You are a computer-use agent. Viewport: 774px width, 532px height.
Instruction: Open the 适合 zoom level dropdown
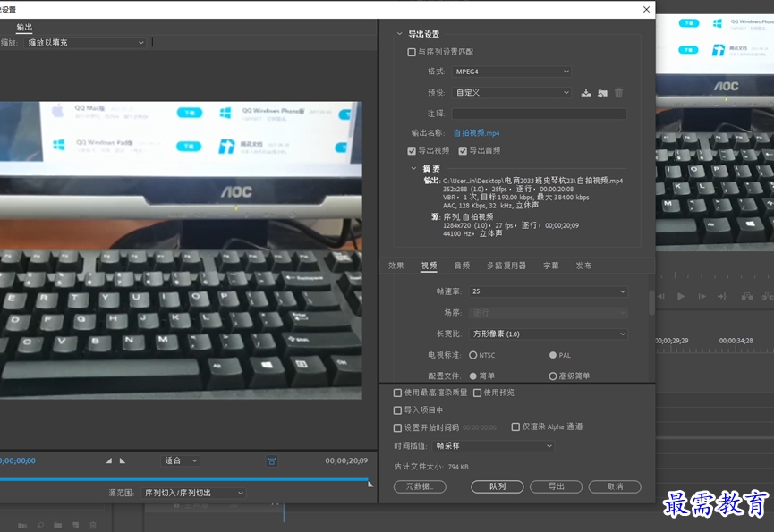pyautogui.click(x=180, y=460)
